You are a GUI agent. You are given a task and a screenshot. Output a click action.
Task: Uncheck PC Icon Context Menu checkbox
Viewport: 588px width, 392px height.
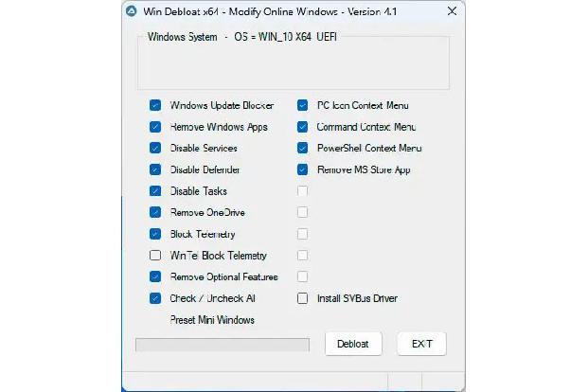point(303,105)
